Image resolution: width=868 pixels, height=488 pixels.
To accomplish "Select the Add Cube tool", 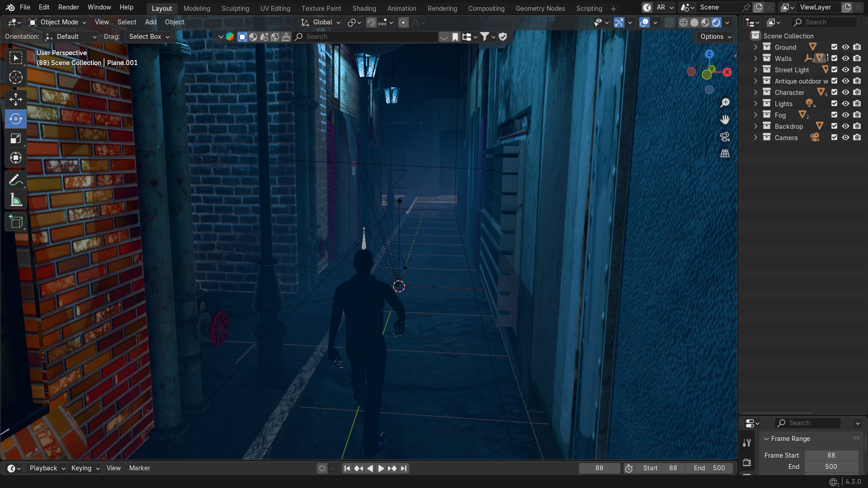I will (15, 221).
